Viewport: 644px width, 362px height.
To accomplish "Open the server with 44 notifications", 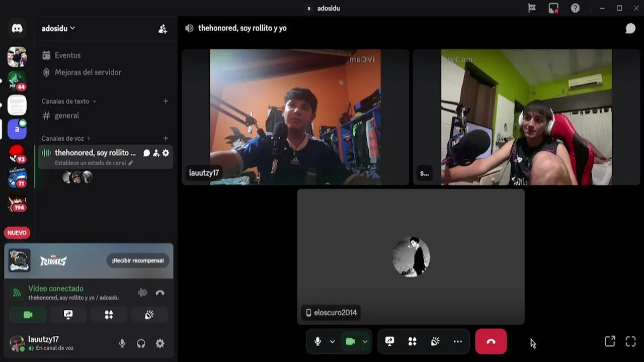I will tap(17, 80).
